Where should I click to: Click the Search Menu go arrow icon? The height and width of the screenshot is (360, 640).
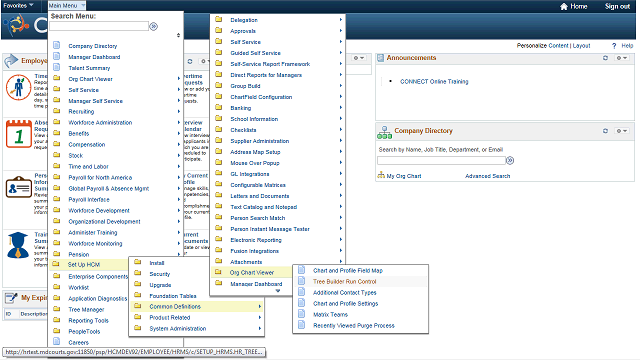click(x=153, y=27)
